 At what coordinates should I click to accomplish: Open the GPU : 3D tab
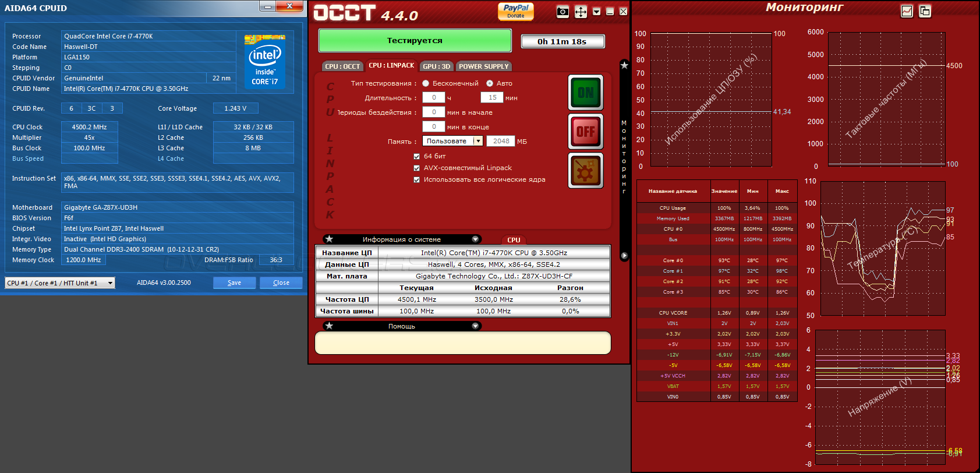[x=437, y=66]
